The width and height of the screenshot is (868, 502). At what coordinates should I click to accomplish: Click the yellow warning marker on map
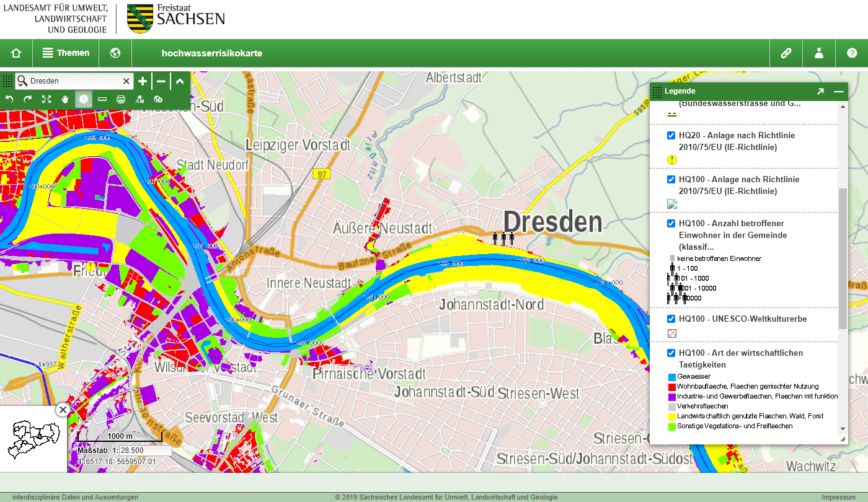pyautogui.click(x=91, y=267)
